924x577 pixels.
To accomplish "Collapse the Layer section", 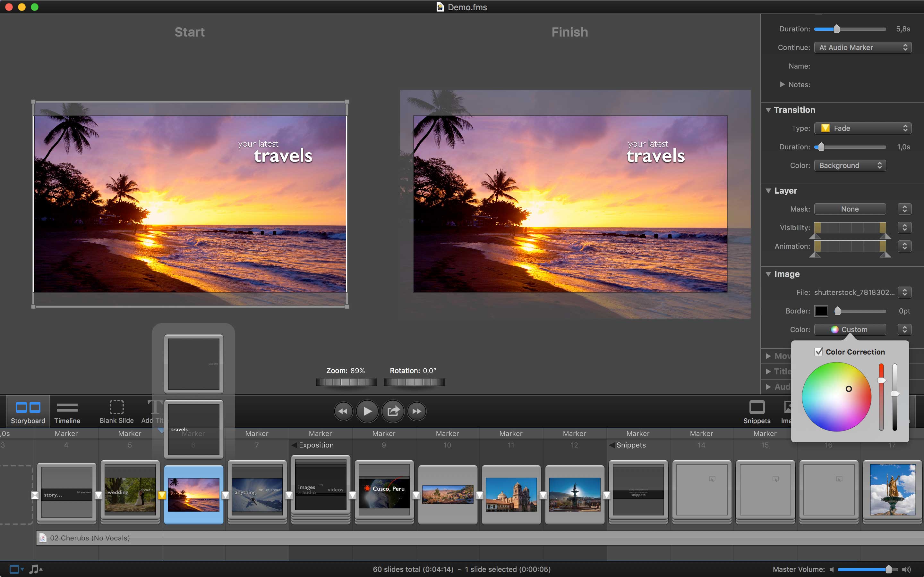I will tap(768, 190).
